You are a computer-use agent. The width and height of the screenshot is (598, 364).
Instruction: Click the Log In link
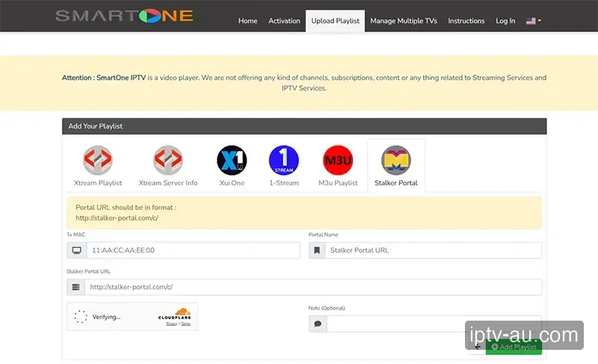click(505, 21)
